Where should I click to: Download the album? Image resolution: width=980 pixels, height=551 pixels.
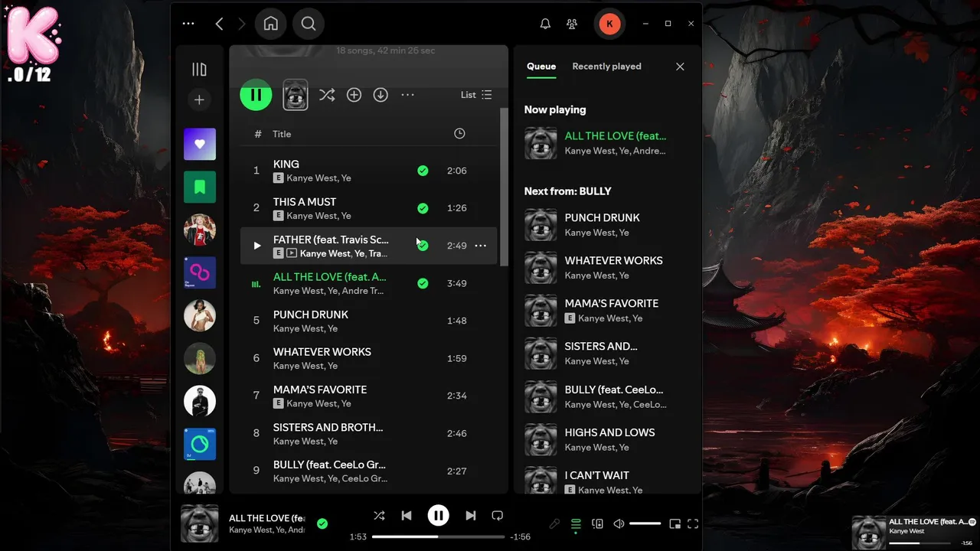(381, 95)
